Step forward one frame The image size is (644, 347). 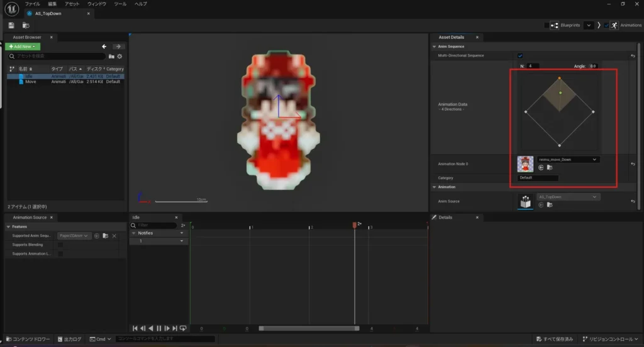coord(167,328)
